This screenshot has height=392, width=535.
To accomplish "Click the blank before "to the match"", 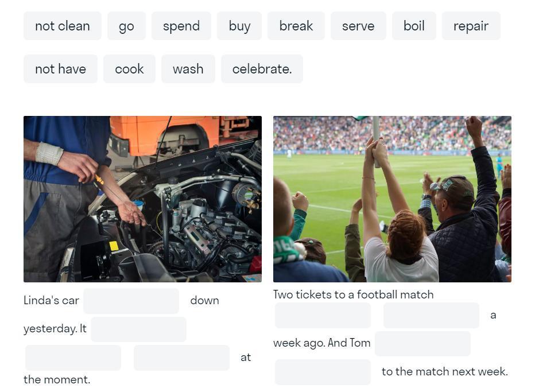I will pyautogui.click(x=323, y=372).
